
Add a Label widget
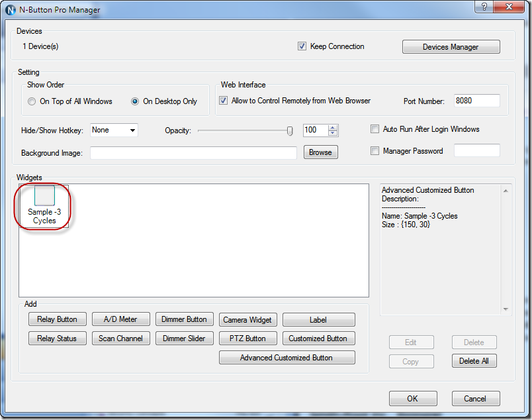[x=318, y=320]
